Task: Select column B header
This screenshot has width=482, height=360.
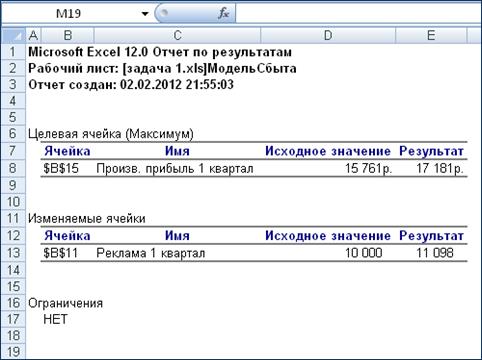Action: (x=68, y=35)
